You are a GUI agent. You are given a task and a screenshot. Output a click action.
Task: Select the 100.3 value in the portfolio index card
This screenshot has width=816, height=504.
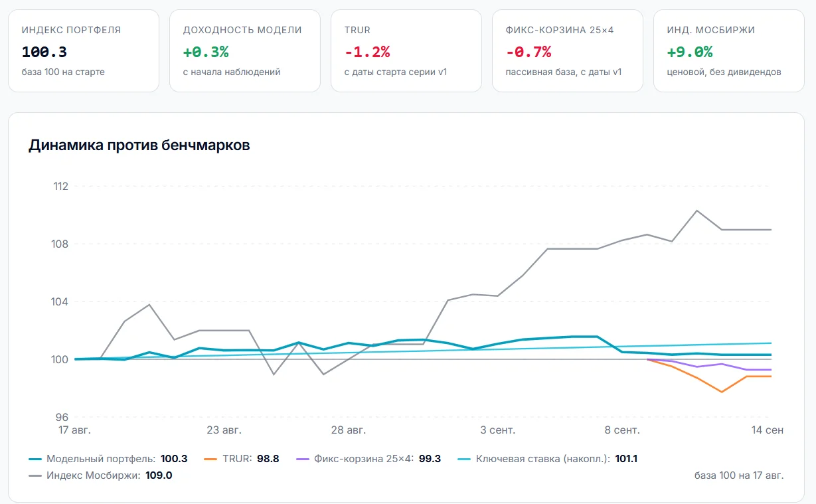click(44, 52)
